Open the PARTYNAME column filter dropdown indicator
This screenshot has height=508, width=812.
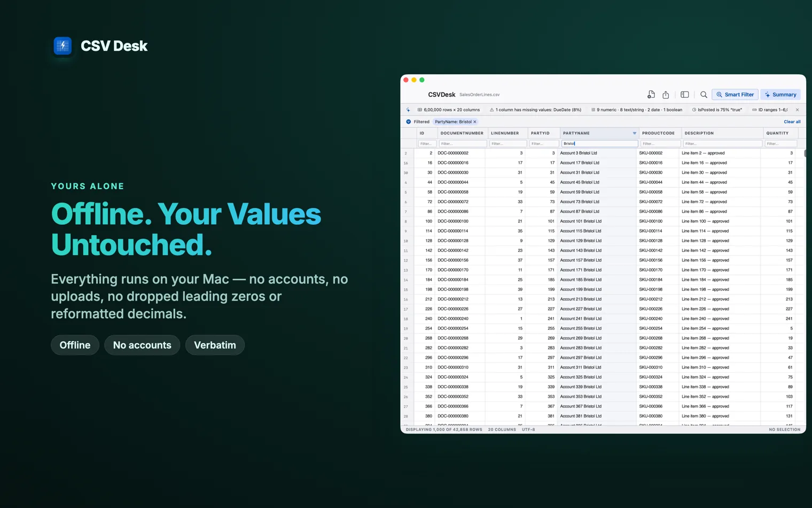635,133
